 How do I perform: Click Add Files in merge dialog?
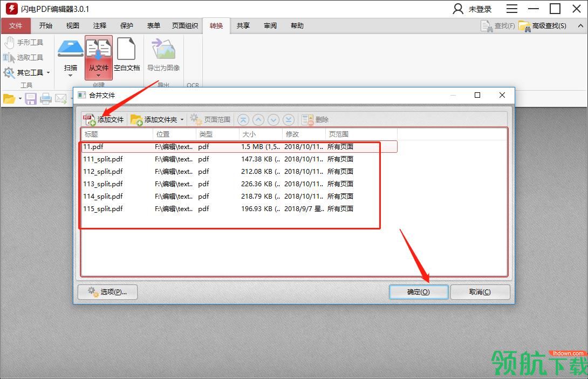104,120
